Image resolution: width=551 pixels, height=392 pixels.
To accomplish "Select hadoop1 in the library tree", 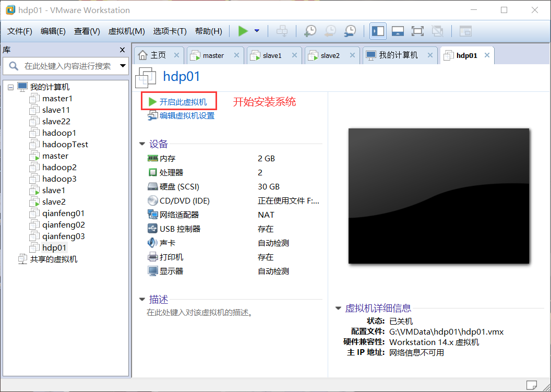I will [59, 133].
